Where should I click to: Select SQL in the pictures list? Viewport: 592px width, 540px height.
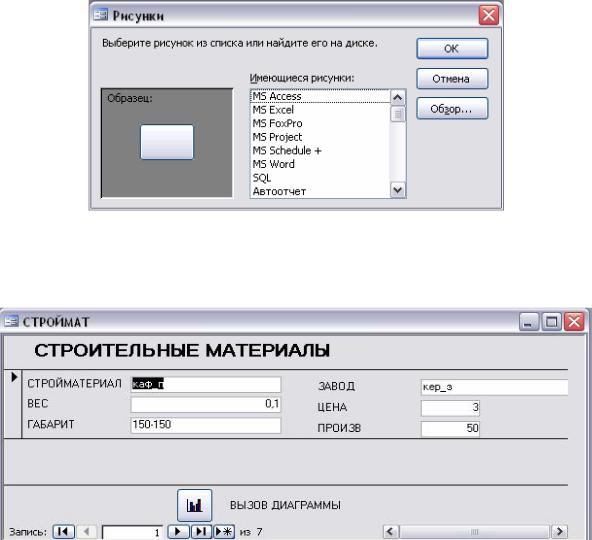[x=320, y=178]
